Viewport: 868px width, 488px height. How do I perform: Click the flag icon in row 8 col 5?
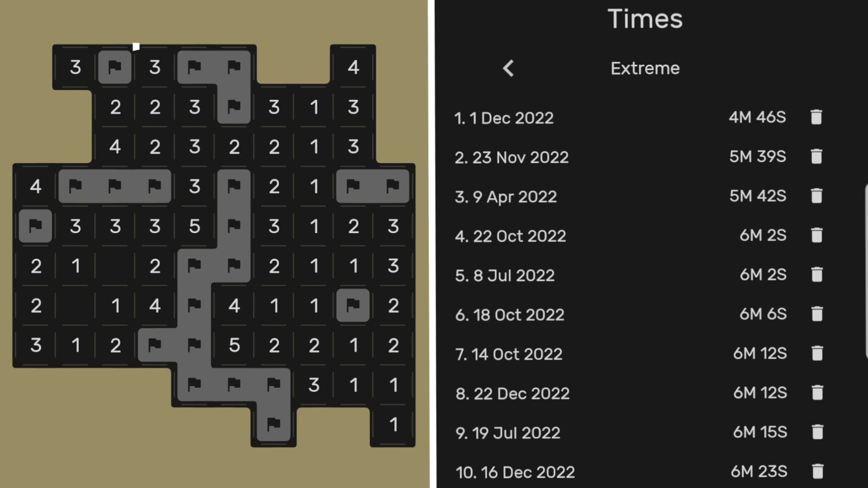point(194,344)
